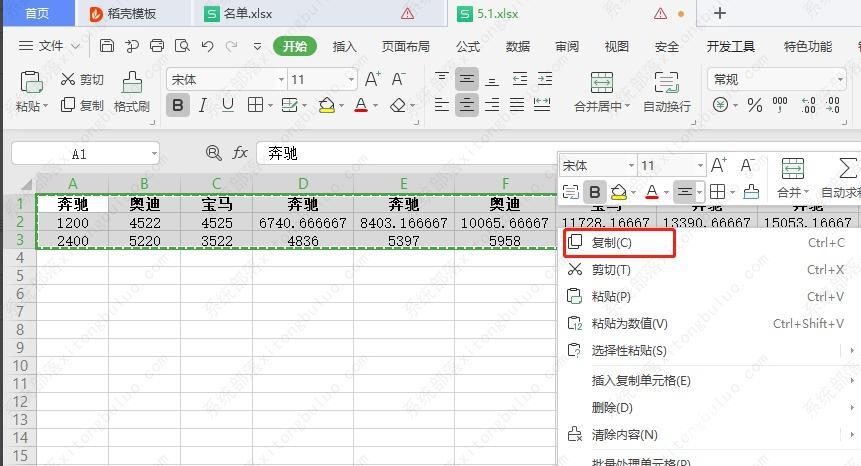This screenshot has width=861, height=466.
Task: Toggle Italic in the ribbon
Action: tap(203, 105)
